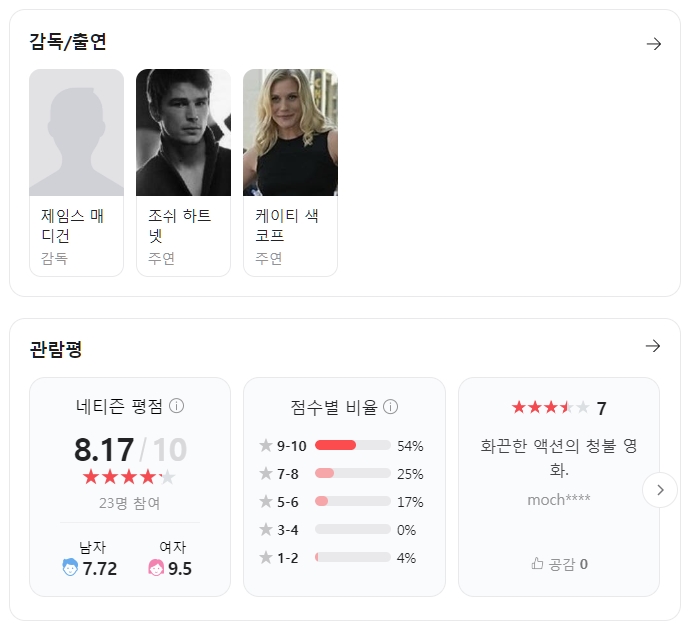
Task: Click the 5-6 score ratio bar
Action: (x=352, y=501)
